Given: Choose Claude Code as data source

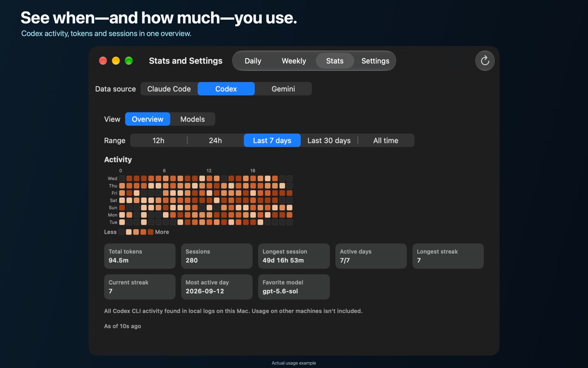Looking at the screenshot, I should click(169, 89).
